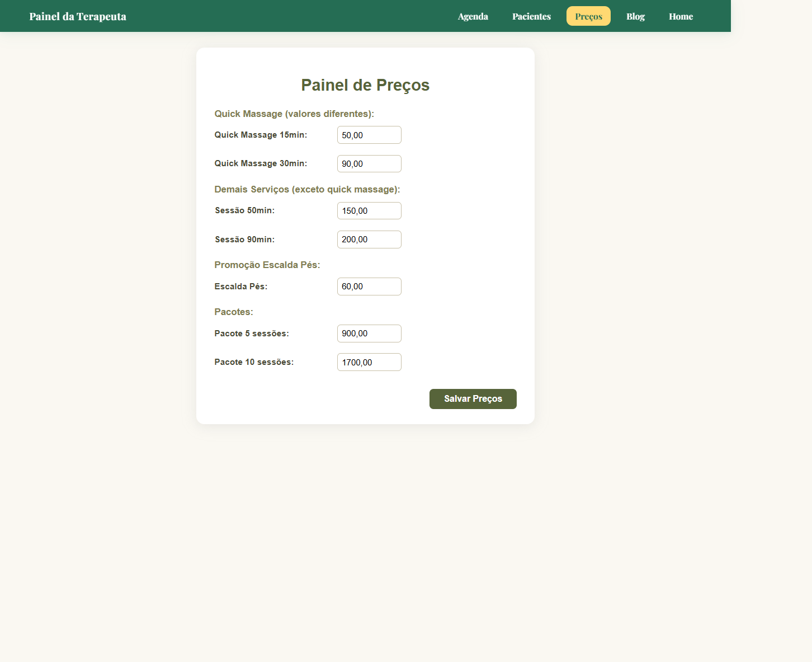
Task: Click the Quick Massage 30min price input
Action: point(369,164)
